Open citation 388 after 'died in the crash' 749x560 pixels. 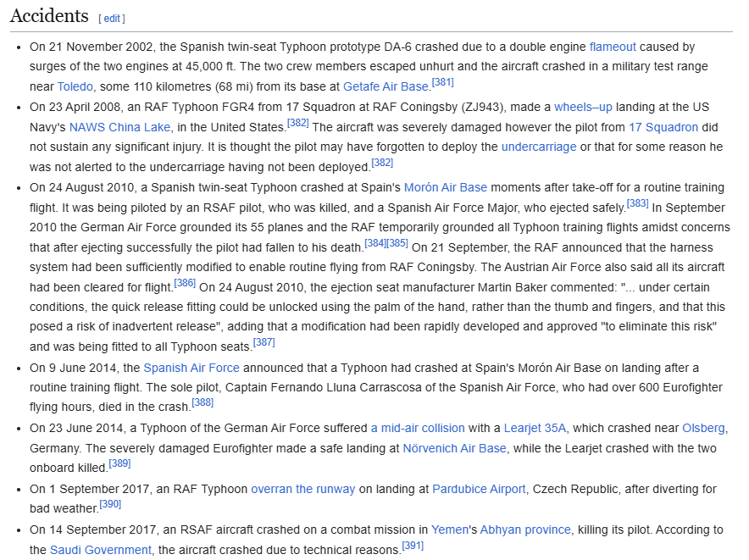pos(203,402)
